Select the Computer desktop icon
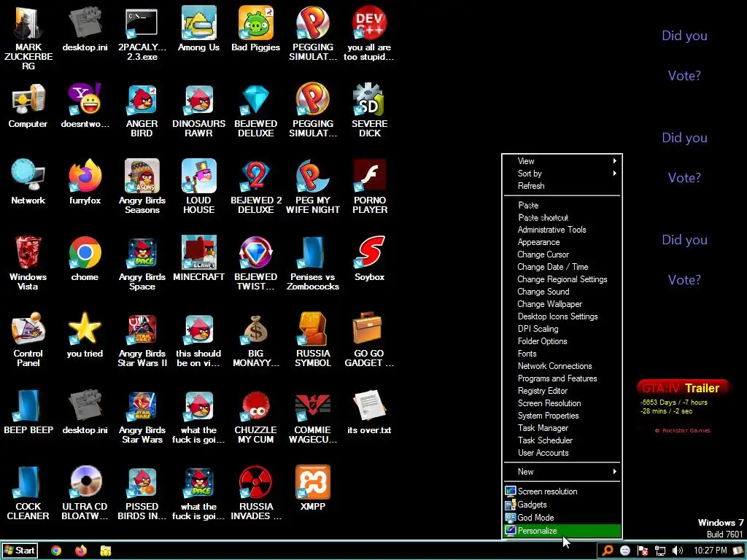The image size is (747, 560). point(28,99)
